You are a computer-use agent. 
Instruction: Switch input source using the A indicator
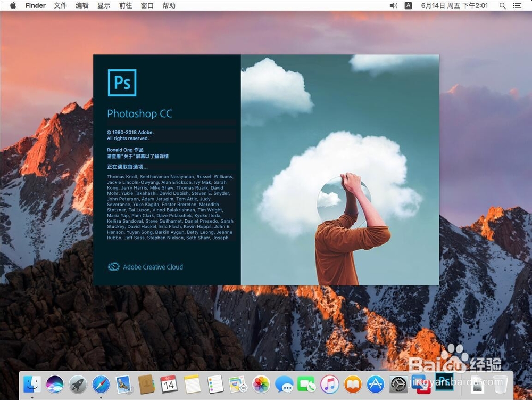(408, 6)
